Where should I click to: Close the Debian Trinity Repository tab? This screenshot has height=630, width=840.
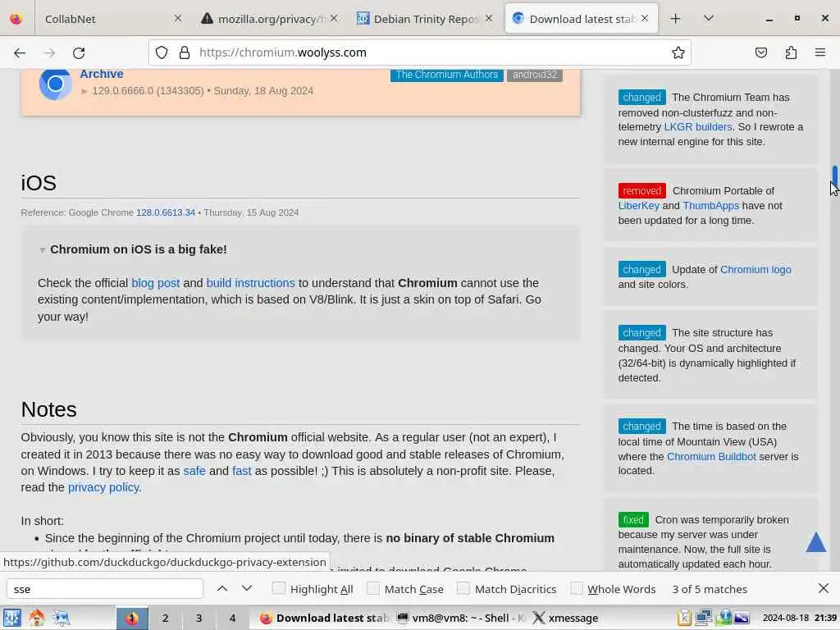489,18
